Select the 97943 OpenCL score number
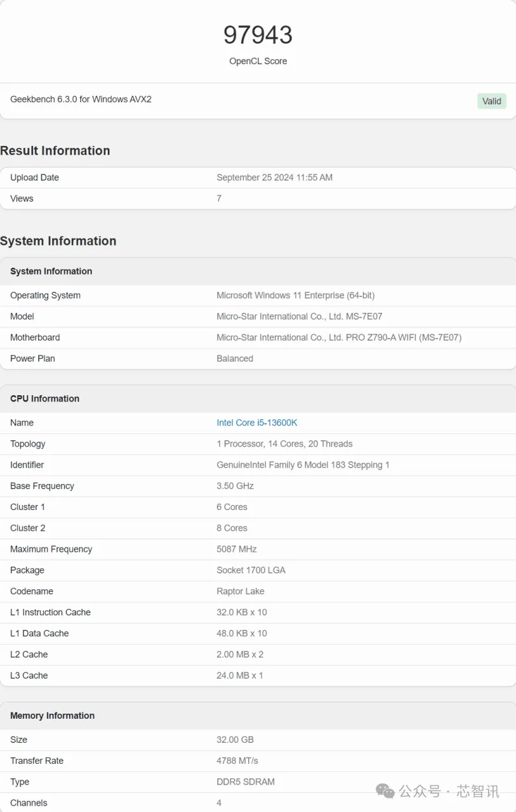This screenshot has width=516, height=812. pos(258,35)
